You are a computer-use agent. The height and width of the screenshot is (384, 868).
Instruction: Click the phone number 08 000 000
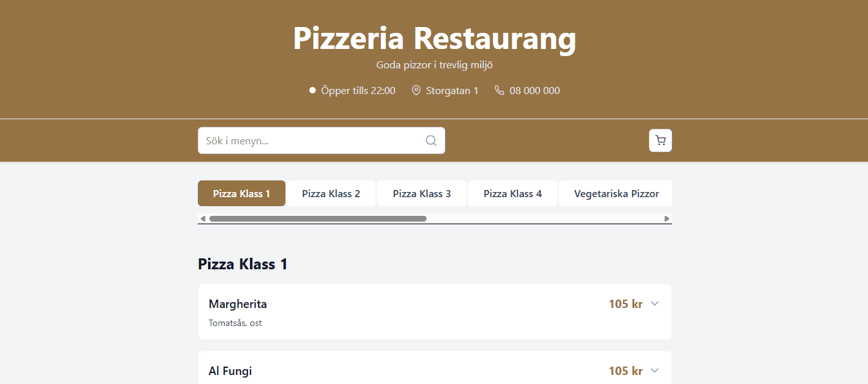[534, 90]
